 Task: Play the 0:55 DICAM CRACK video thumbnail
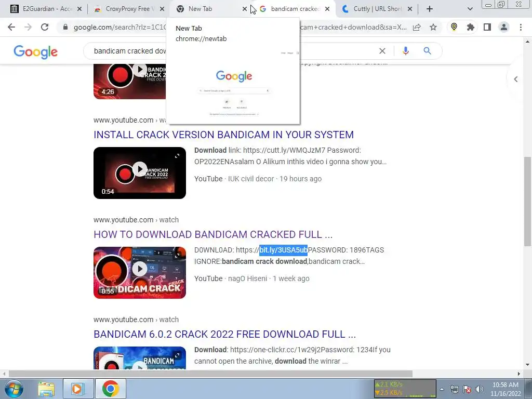(x=140, y=272)
